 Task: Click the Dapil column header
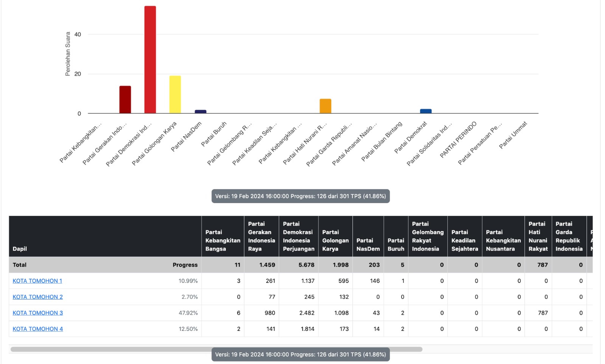point(105,236)
